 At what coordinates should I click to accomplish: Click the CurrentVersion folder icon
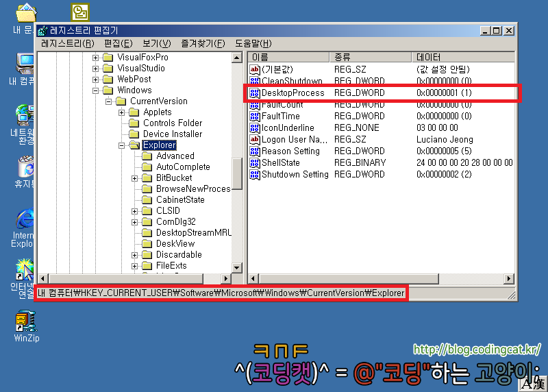(x=121, y=101)
